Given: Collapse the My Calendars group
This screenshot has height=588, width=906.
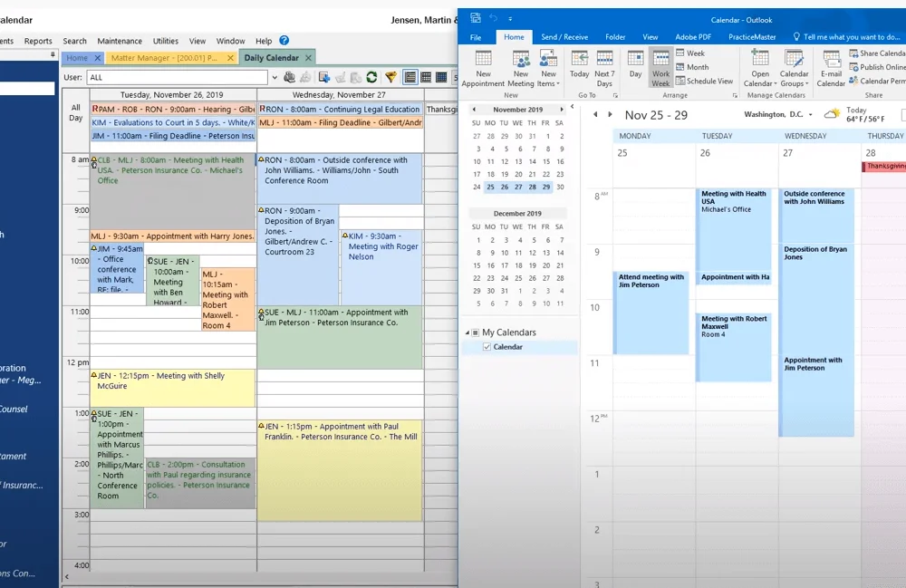Looking at the screenshot, I should click(467, 333).
